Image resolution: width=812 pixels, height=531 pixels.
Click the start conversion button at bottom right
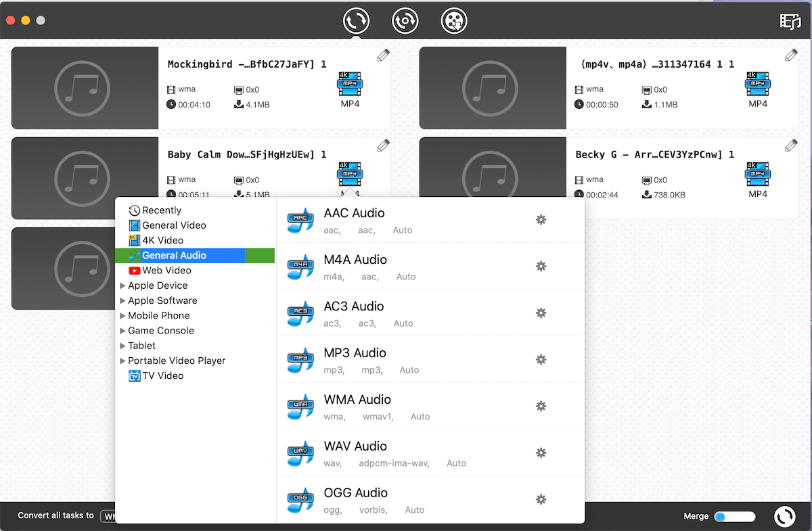785,517
